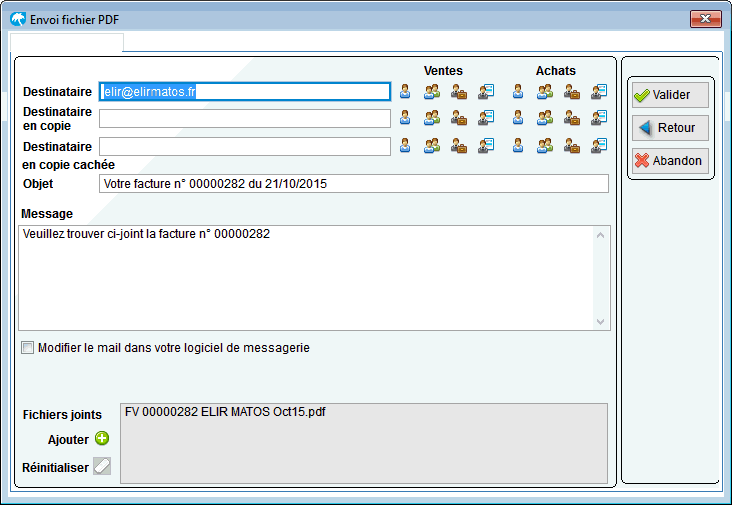Viewport: 732px width, 505px height.
Task: Click the Achats contact-card icon on Destinataire row
Action: pos(599,91)
